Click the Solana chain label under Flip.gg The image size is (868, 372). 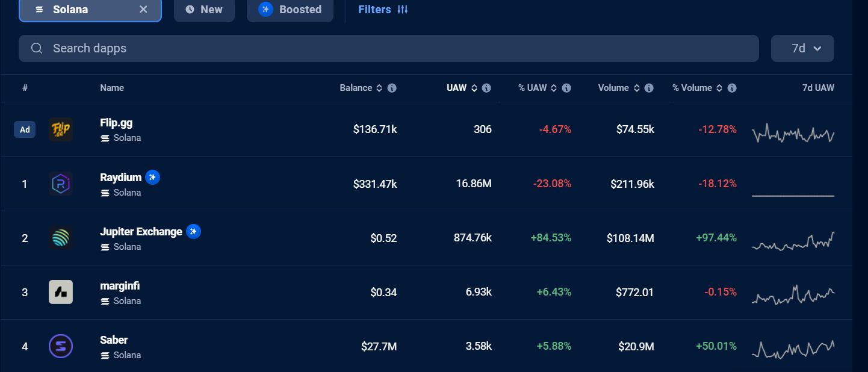click(x=120, y=138)
